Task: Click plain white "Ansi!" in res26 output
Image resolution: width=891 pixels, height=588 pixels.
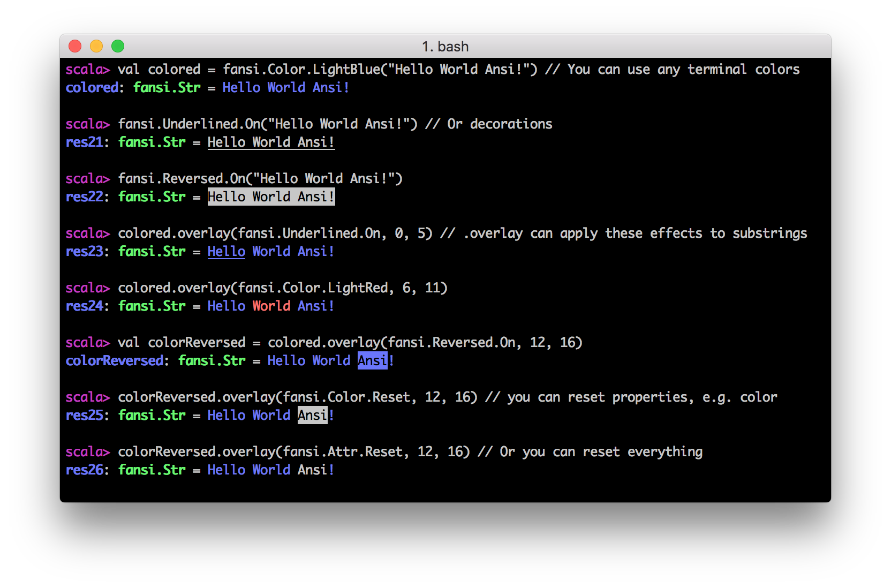Action: (x=316, y=470)
